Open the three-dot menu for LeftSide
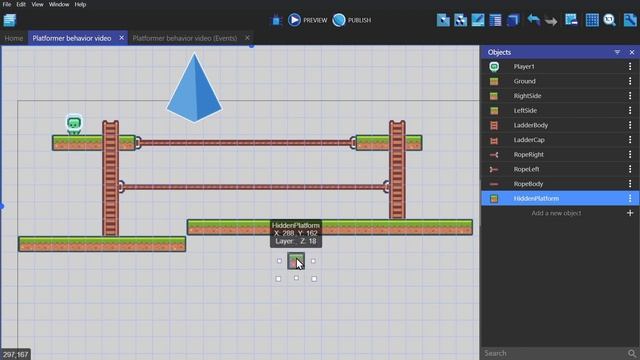The width and height of the screenshot is (640, 360). point(630,111)
